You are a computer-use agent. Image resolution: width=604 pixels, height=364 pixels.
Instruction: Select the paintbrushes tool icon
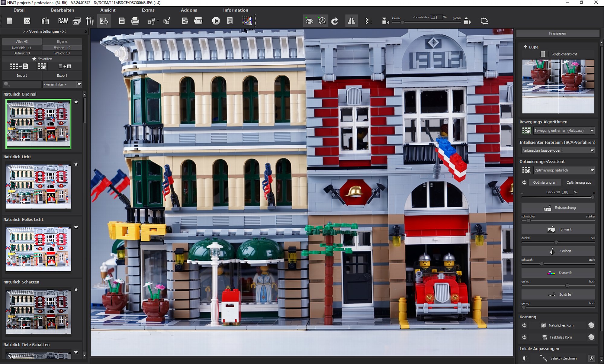pyautogui.click(x=90, y=21)
